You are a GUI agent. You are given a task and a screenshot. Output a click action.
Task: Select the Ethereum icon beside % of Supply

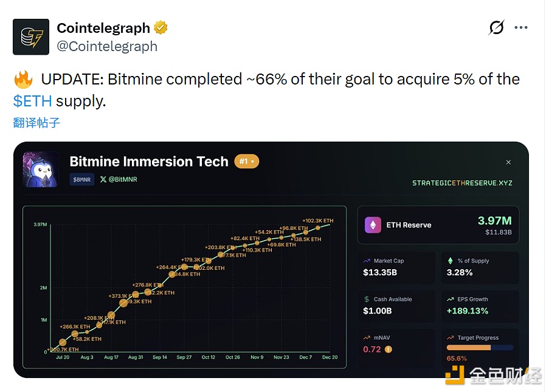450,261
